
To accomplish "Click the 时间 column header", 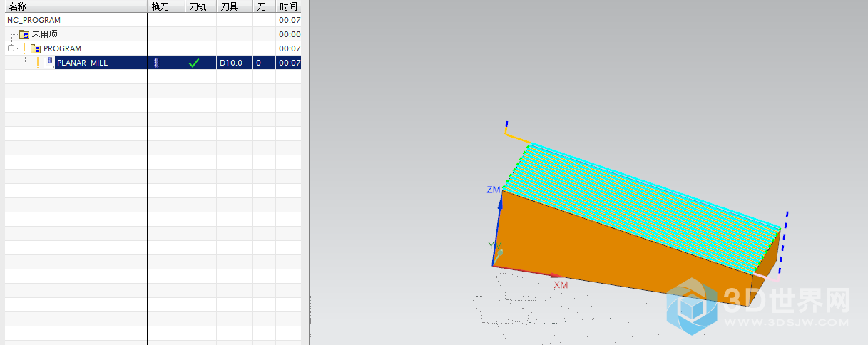I will click(289, 6).
